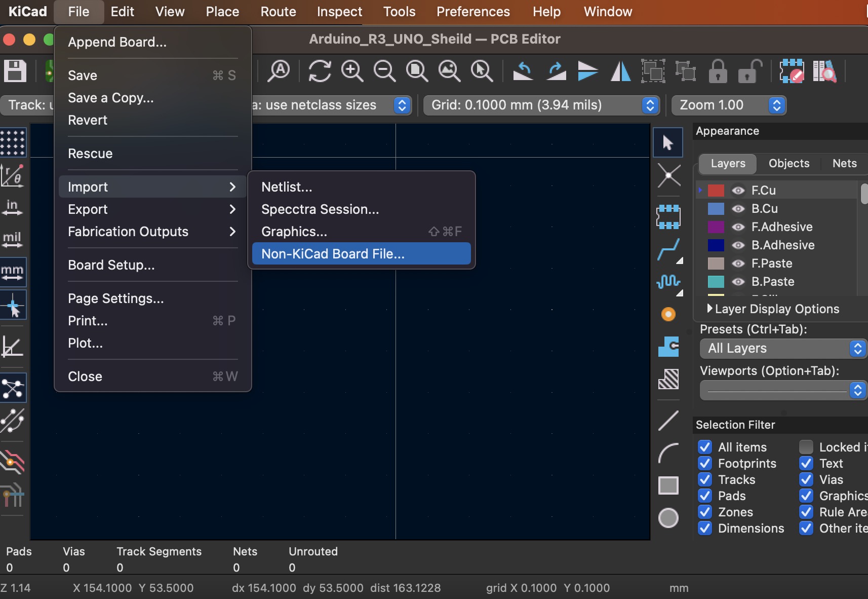Click the Find text toolbar icon

point(279,71)
